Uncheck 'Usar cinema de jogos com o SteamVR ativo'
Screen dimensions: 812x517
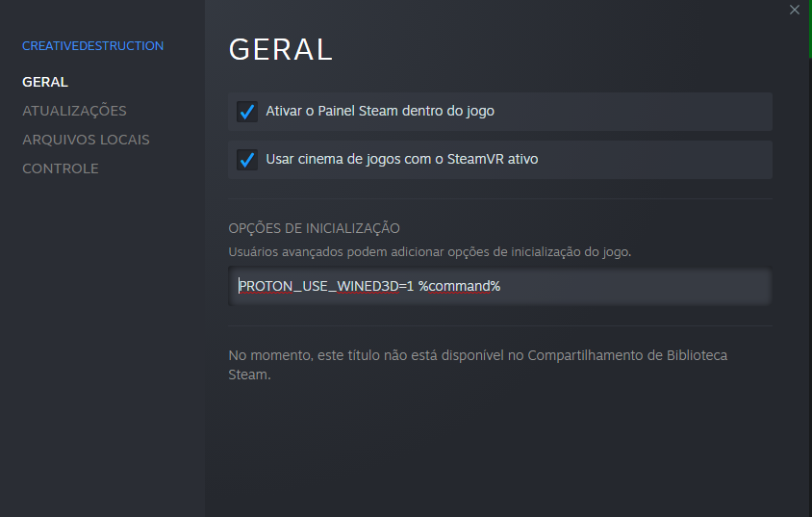(x=247, y=160)
